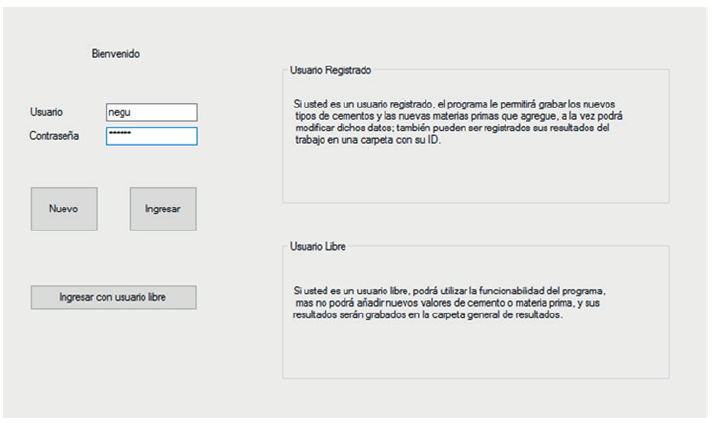Click the masked dots in the password box
Image resolution: width=712 pixels, height=423 pixels.
120,136
